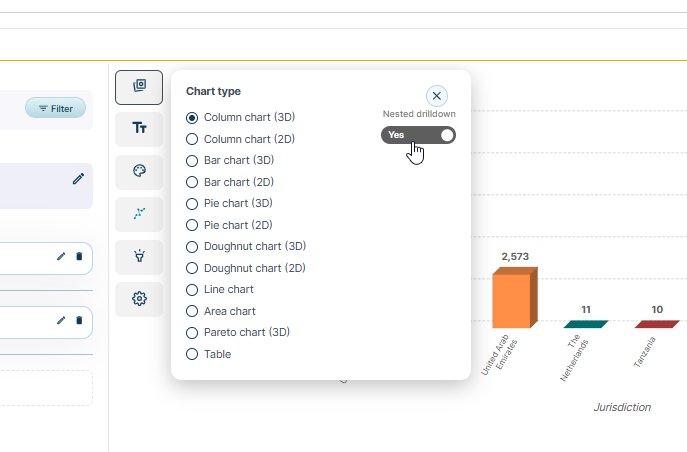The height and width of the screenshot is (452, 687).
Task: Click the Filter button
Action: pos(56,108)
